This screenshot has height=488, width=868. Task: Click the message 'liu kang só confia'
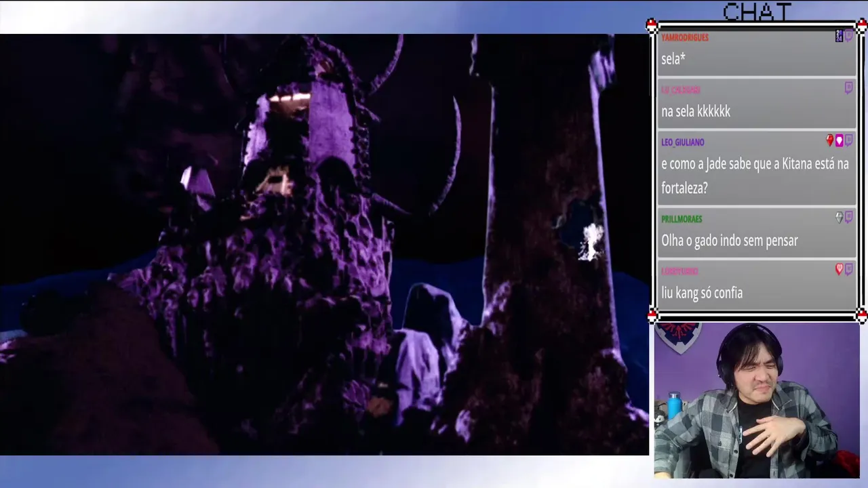point(702,293)
